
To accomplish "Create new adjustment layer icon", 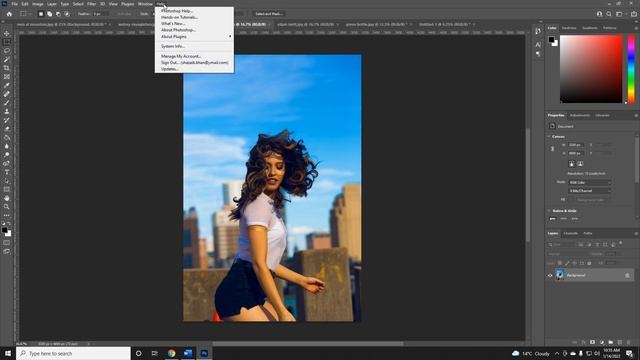I will tap(602, 342).
